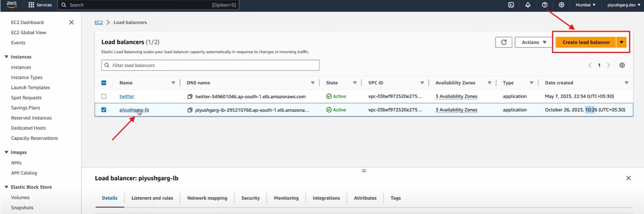
Task: Refresh the load balancers list
Action: (x=504, y=42)
